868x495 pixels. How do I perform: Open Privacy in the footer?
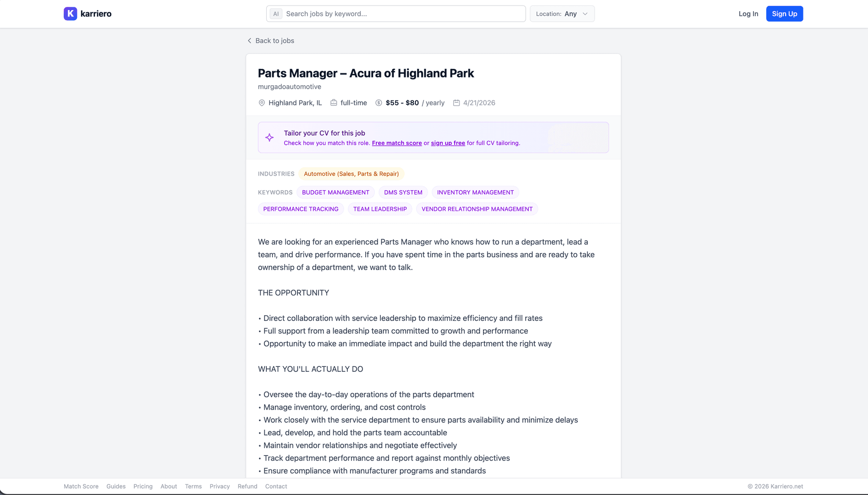(220, 486)
